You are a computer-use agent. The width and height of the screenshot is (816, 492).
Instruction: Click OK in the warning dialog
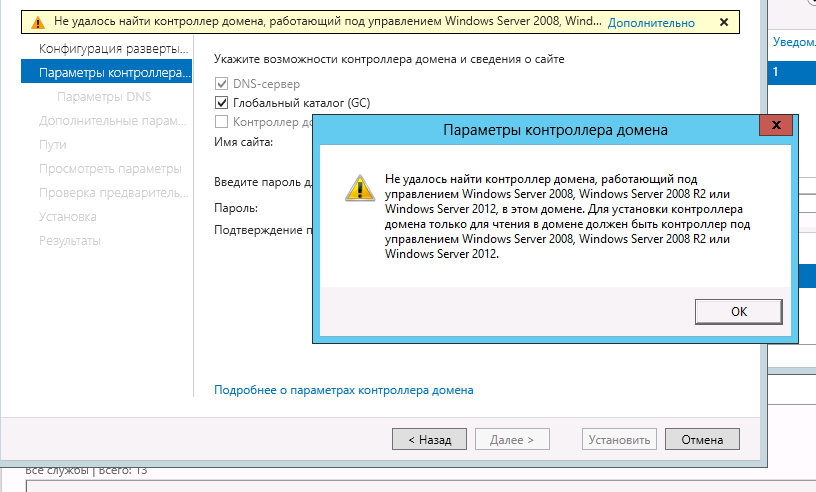(x=738, y=311)
